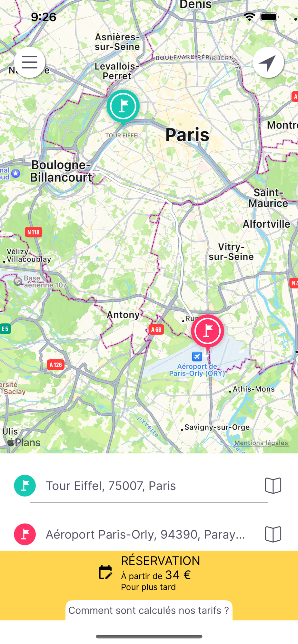Tap the Wi-Fi status icon
Screen dimensions: 298x644
coord(249,17)
